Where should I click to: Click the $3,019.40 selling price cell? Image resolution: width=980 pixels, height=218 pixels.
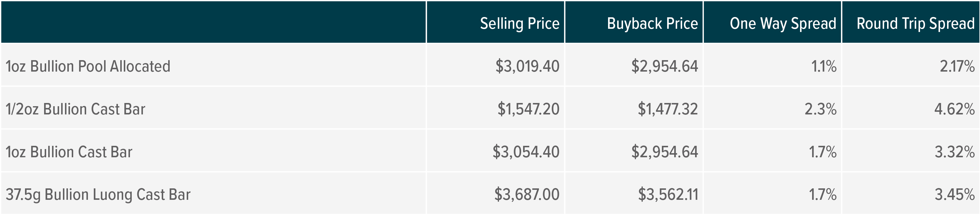pos(527,67)
